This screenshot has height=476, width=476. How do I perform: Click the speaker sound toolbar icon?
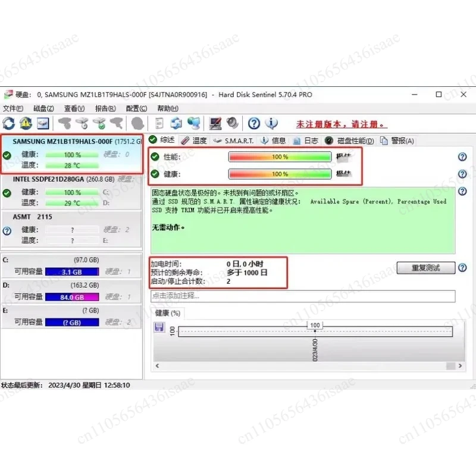233,123
